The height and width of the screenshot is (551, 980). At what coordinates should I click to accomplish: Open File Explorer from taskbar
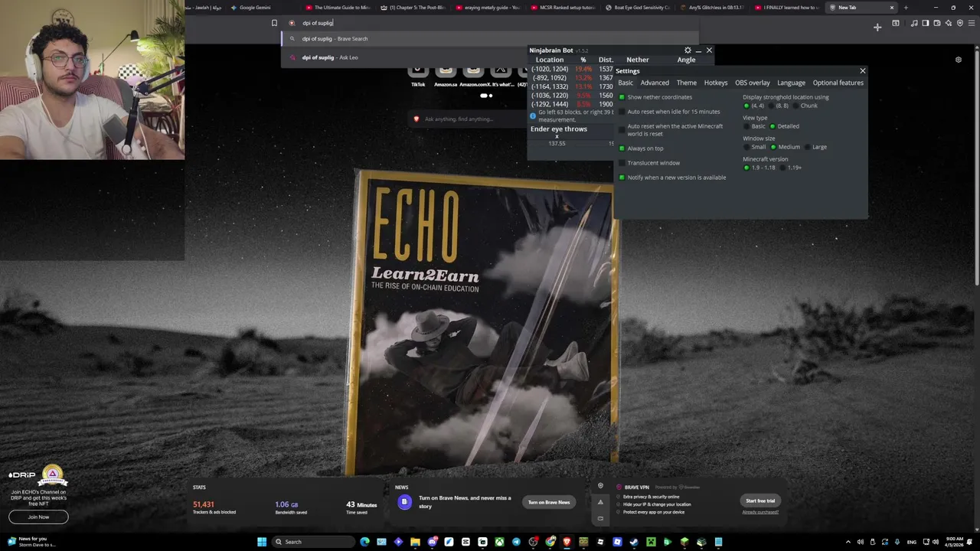click(x=415, y=542)
